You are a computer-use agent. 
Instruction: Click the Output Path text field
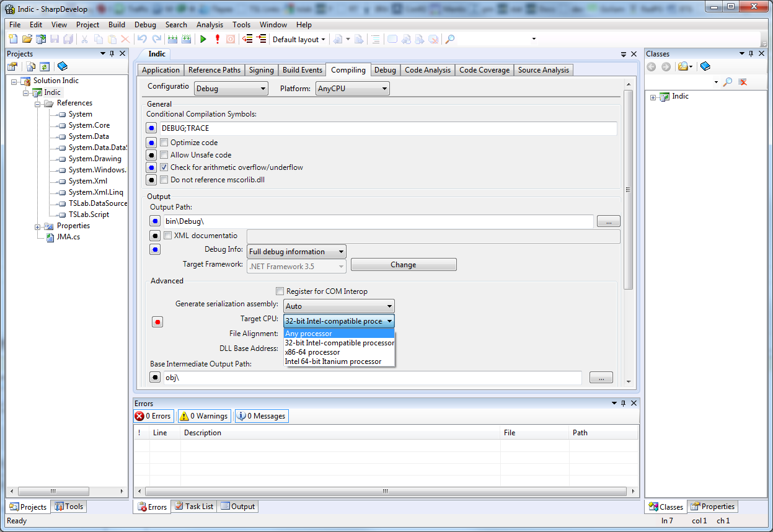point(378,221)
